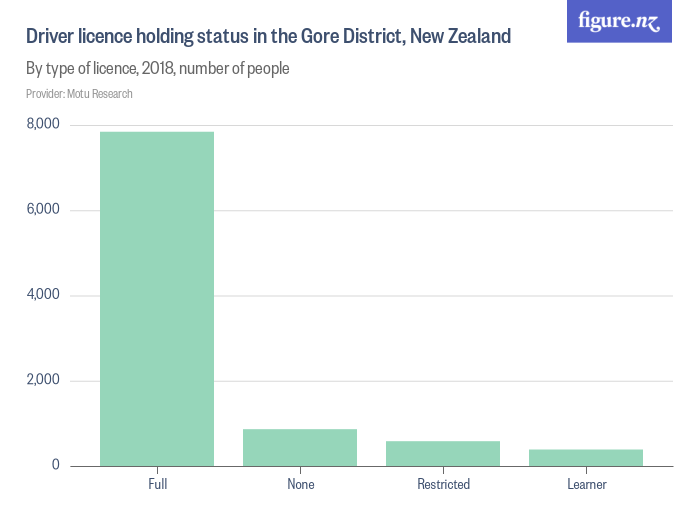Click the figure.nz logo
The height and width of the screenshot is (525, 700).
(619, 21)
